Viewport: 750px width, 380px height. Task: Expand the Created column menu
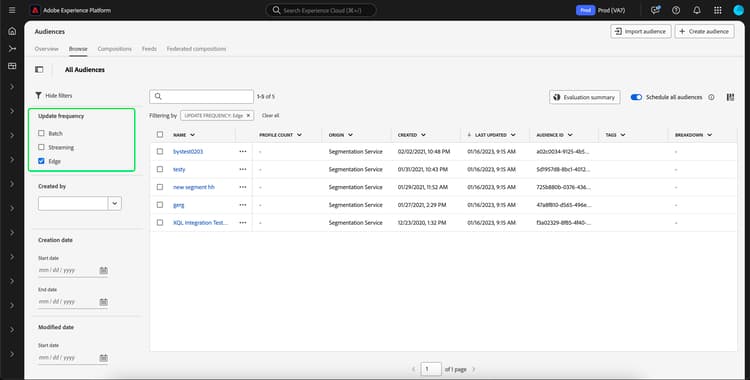(x=423, y=135)
